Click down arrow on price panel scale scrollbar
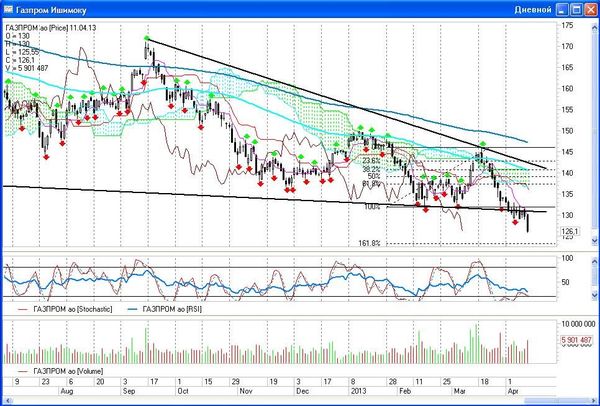The height and width of the screenshot is (406, 600). tap(595, 240)
